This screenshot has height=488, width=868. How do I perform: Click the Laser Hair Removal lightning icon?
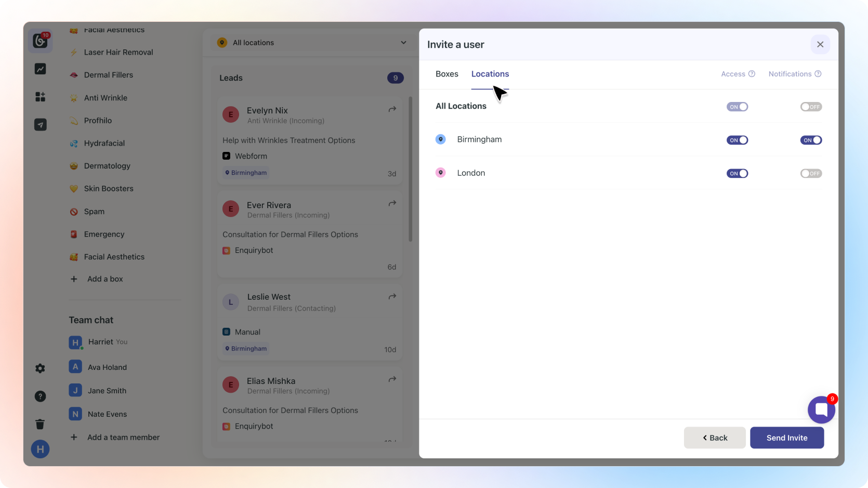(x=74, y=53)
